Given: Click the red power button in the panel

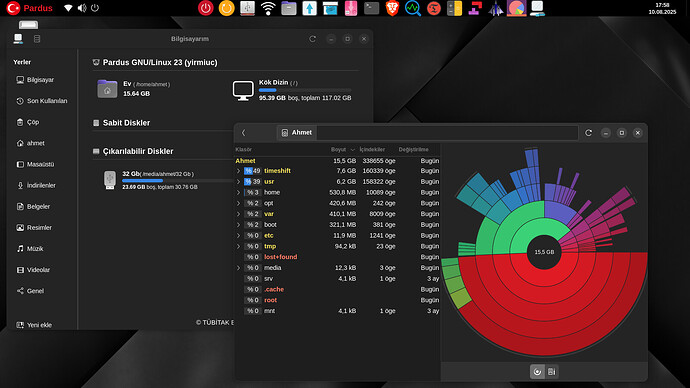Looking at the screenshot, I should tap(206, 8).
